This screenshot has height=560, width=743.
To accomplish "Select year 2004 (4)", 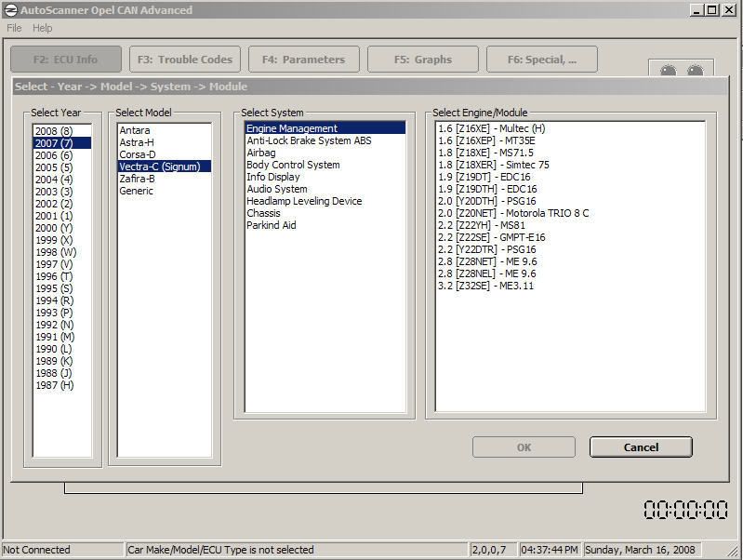I will tap(62, 180).
